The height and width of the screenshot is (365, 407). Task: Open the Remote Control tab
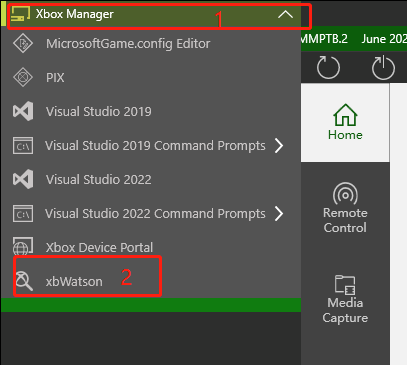[x=345, y=208]
